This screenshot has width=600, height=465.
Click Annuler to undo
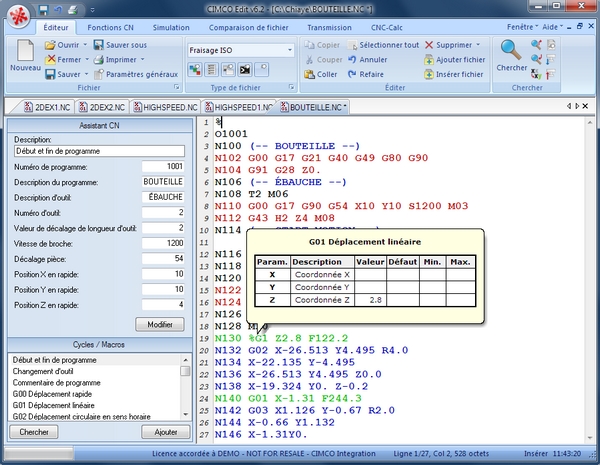pyautogui.click(x=368, y=59)
